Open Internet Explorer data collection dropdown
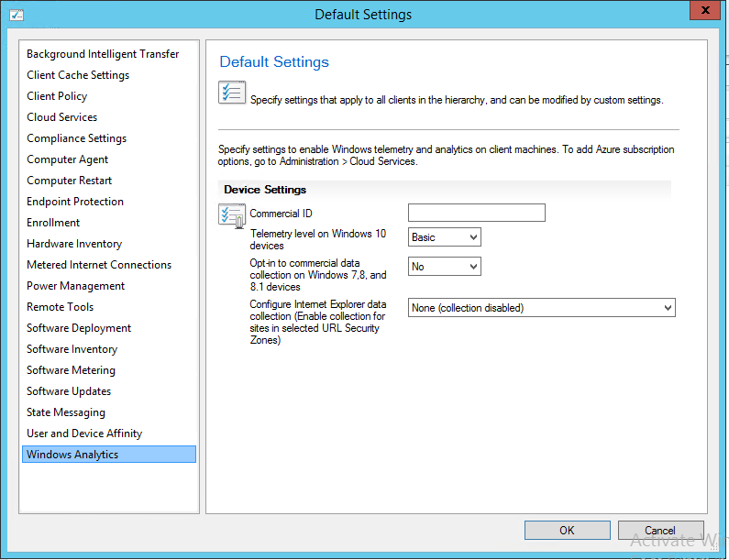The height and width of the screenshot is (560, 729). point(541,308)
